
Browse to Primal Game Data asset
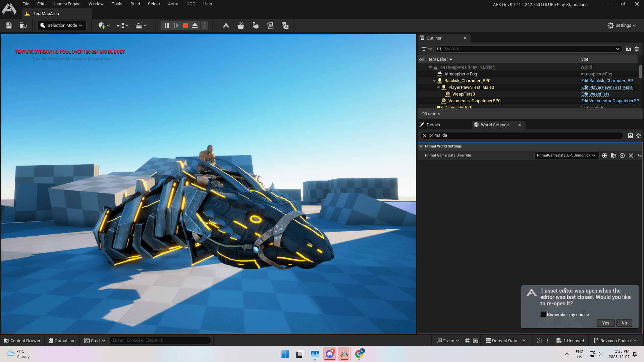click(x=613, y=156)
